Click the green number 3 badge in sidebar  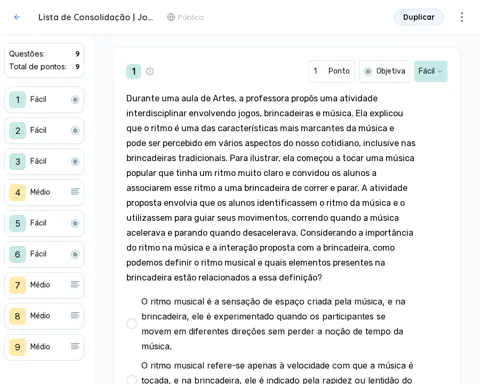[17, 161]
